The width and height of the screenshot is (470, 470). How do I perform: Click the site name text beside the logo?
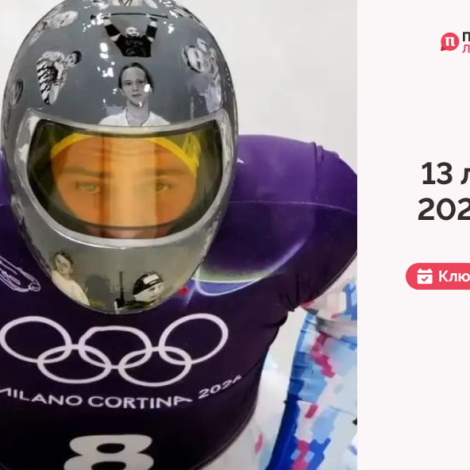(466, 42)
